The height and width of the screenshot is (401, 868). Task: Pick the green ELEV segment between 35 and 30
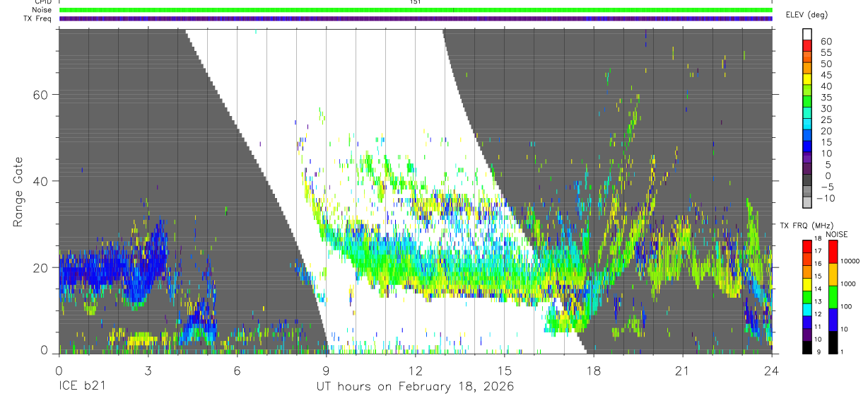807,102
